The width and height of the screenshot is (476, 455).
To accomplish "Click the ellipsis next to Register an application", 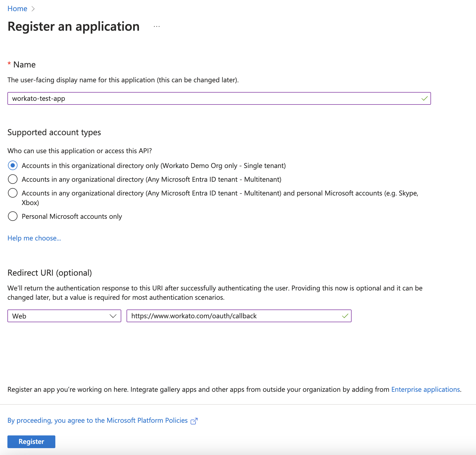I will 156,26.
